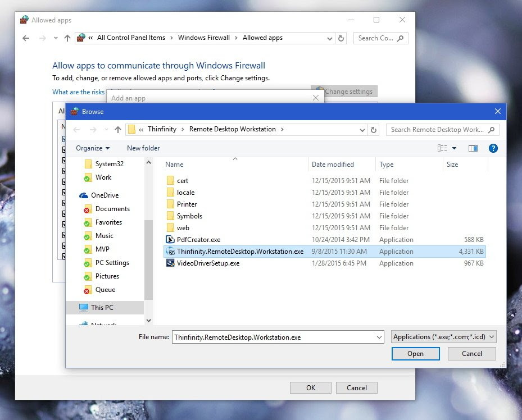The width and height of the screenshot is (522, 420).
Task: Open the Organize menu
Action: pyautogui.click(x=93, y=148)
